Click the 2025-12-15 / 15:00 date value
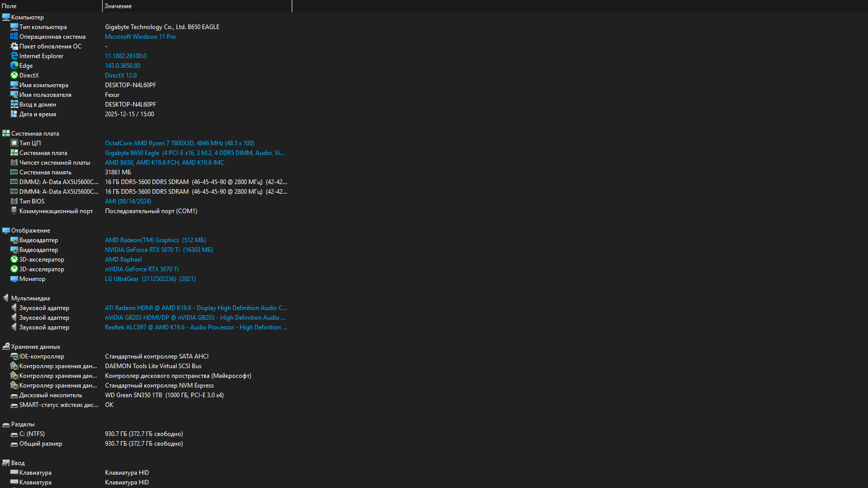The image size is (868, 488). coord(130,114)
